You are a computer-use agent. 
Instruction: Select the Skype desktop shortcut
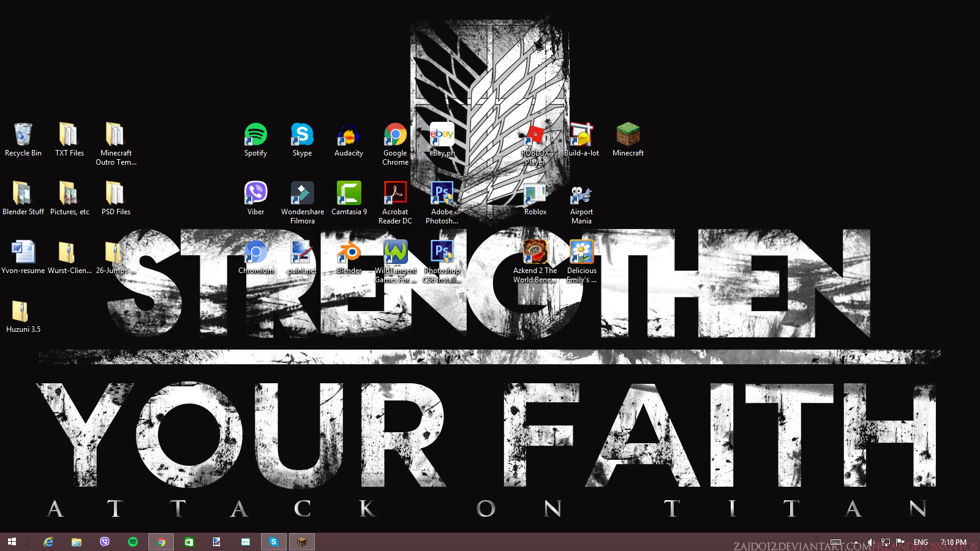302,140
